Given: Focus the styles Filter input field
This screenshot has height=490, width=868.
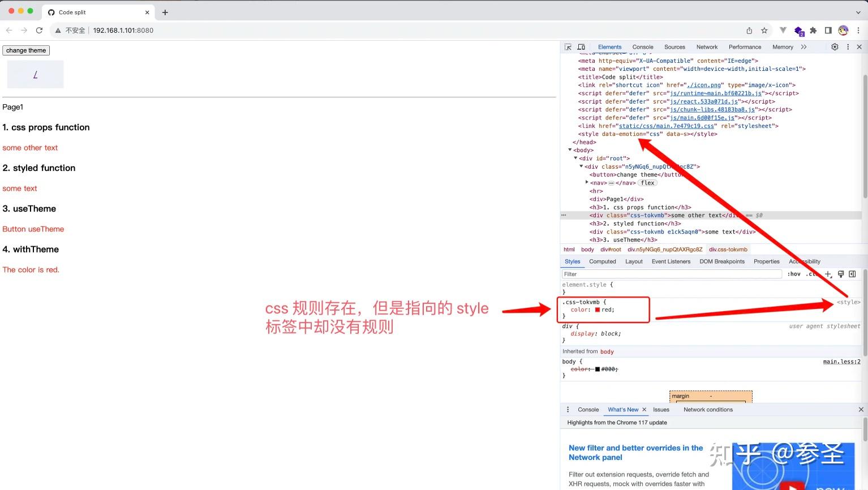Looking at the screenshot, I should click(672, 274).
